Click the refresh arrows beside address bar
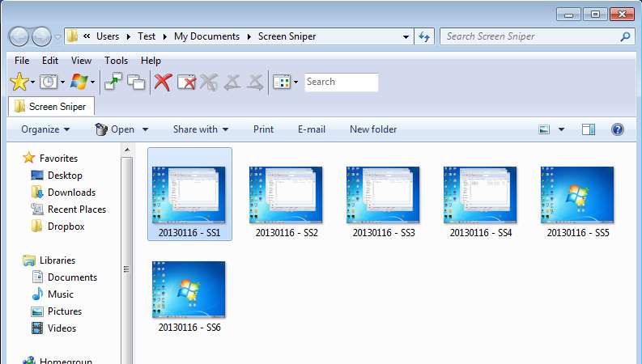The height and width of the screenshot is (364, 642). point(424,37)
